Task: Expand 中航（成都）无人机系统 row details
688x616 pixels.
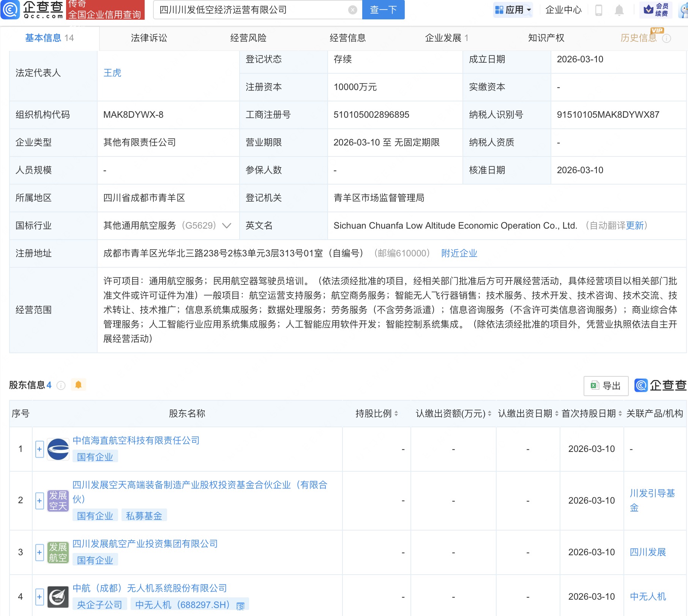Action: click(39, 596)
